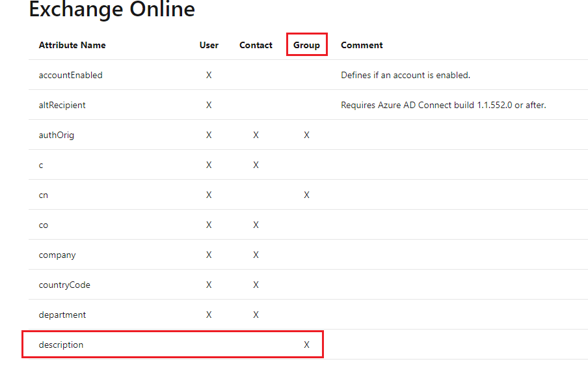Select the Contact column header
This screenshot has height=368, width=588.
tap(256, 45)
